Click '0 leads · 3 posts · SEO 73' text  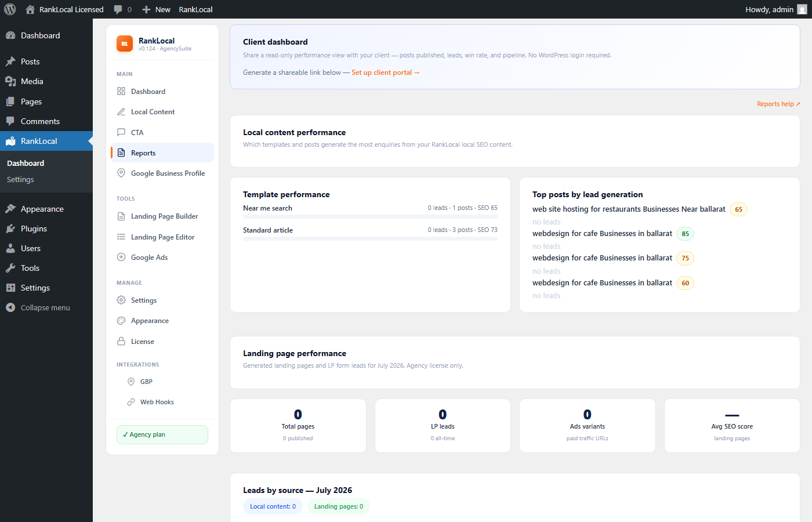pyautogui.click(x=463, y=230)
